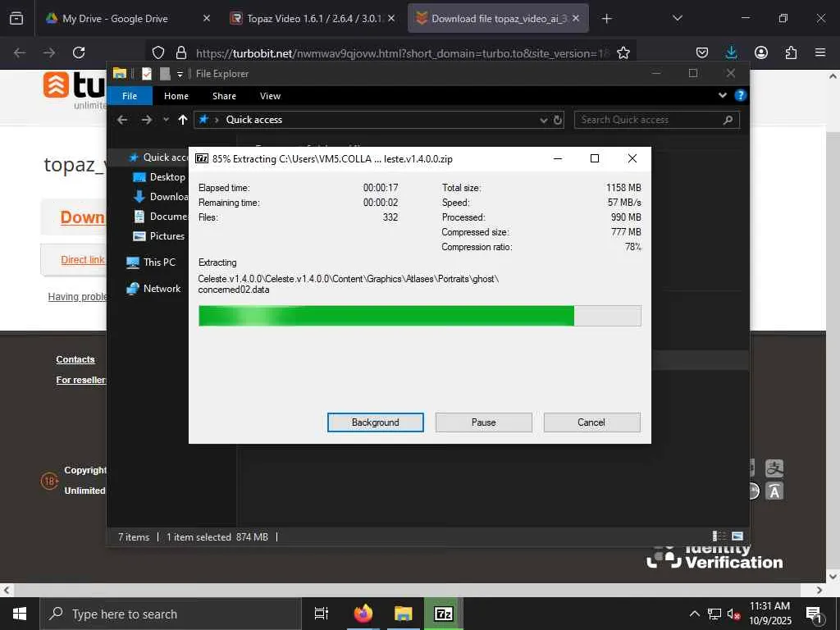Go up one folder level in Explorer

(x=183, y=120)
